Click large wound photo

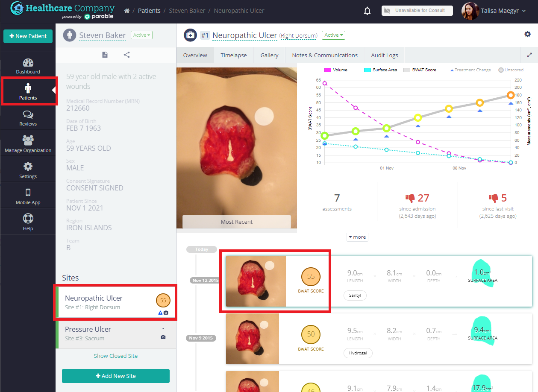click(237, 148)
